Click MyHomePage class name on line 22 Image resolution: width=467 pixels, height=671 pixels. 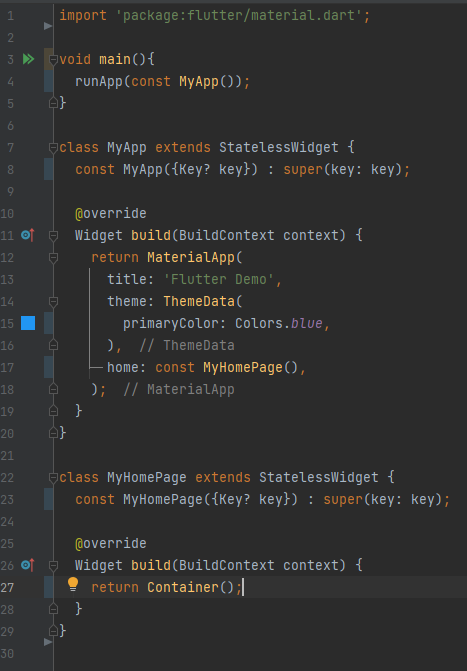(x=147, y=477)
